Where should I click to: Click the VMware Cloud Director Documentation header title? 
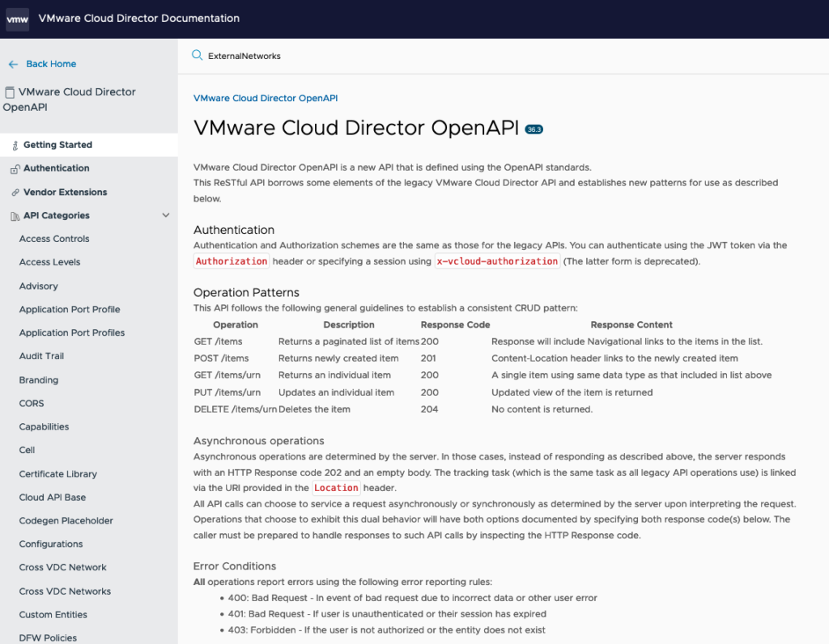pyautogui.click(x=139, y=19)
